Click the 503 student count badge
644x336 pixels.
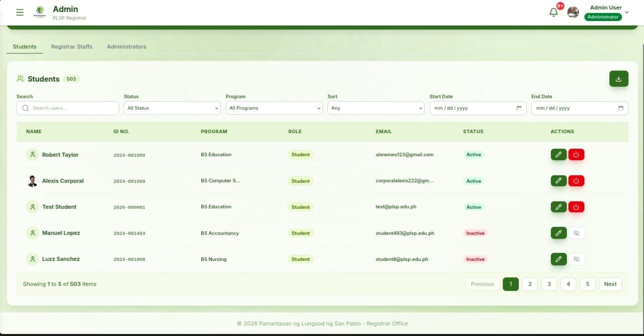coord(71,79)
